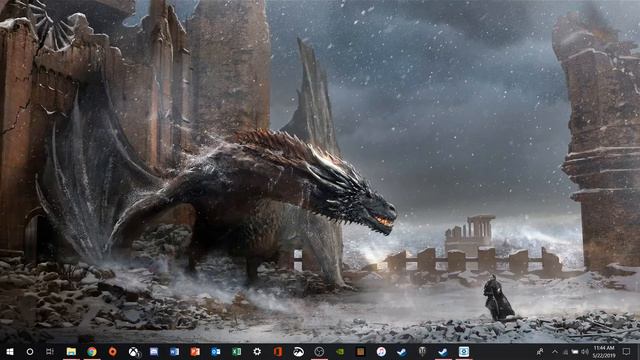Open the Settings gear icon
This screenshot has width=640, height=360.
coord(257,351)
